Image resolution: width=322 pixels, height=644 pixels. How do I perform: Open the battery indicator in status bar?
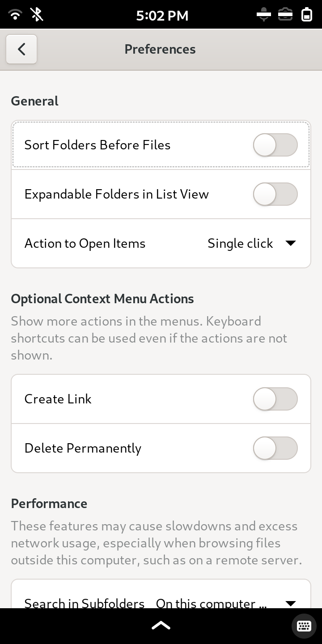[x=307, y=15]
